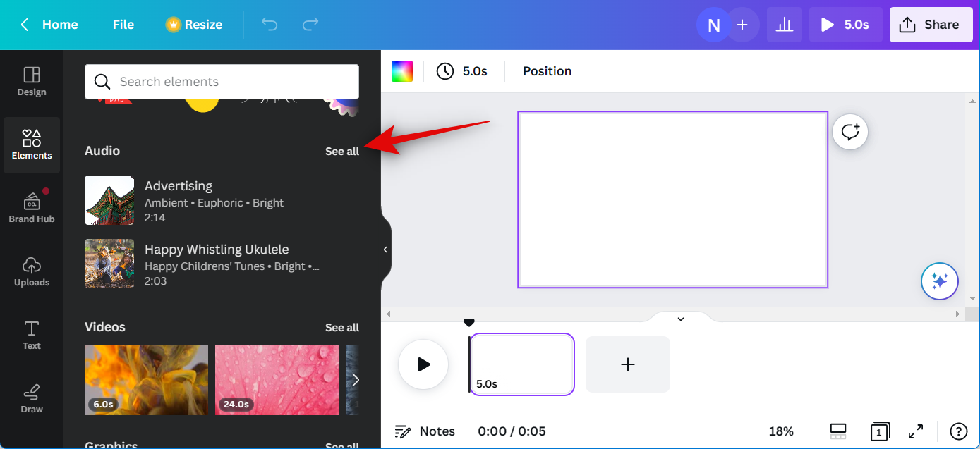Select the blank canvas page
This screenshot has width=980, height=449.
tap(672, 199)
